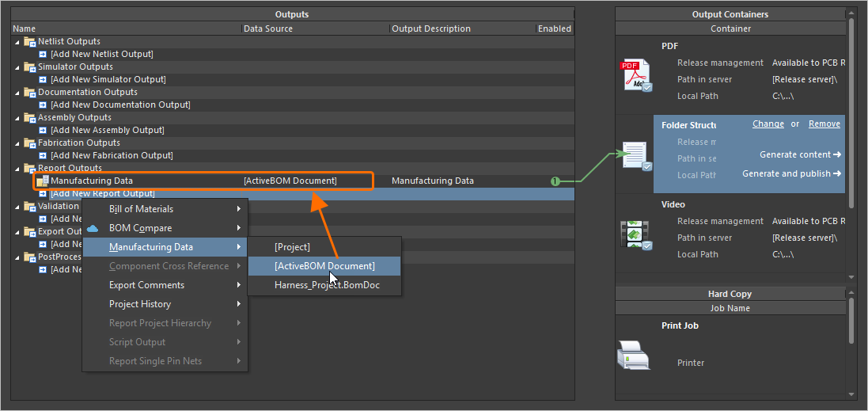Click the Remove link for Folder Structure
The height and width of the screenshot is (411, 868).
click(824, 124)
